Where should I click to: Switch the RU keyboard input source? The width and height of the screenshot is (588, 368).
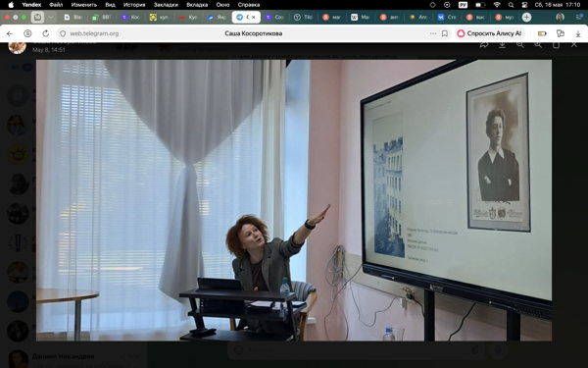463,5
